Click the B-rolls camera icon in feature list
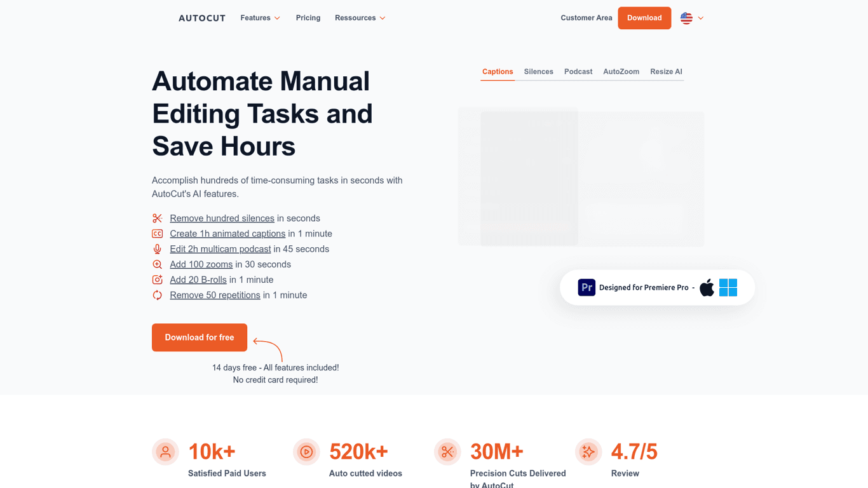Viewport: 868px width, 488px height. [157, 280]
